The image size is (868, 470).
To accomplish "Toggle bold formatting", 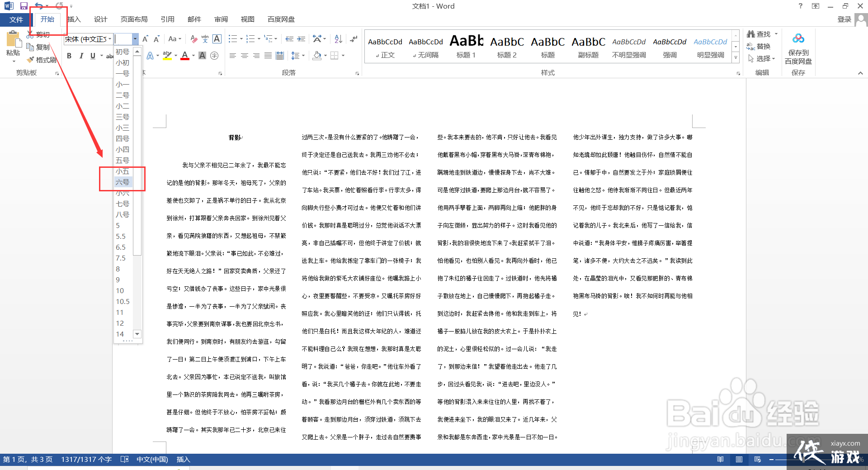I will tap(69, 56).
